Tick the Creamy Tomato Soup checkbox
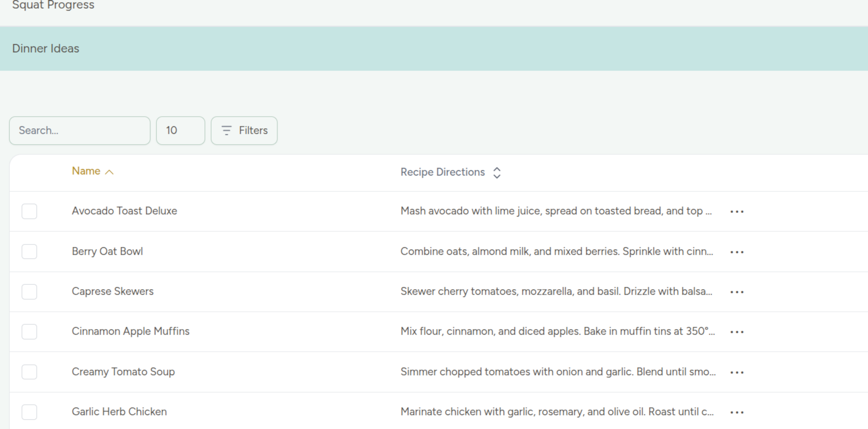The image size is (868, 429). click(29, 372)
